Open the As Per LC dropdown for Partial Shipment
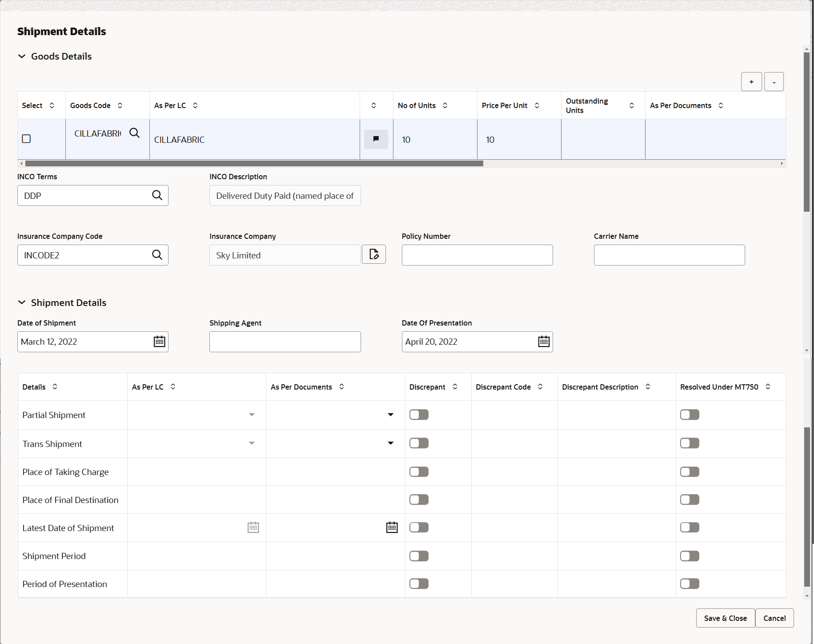 [x=252, y=414]
